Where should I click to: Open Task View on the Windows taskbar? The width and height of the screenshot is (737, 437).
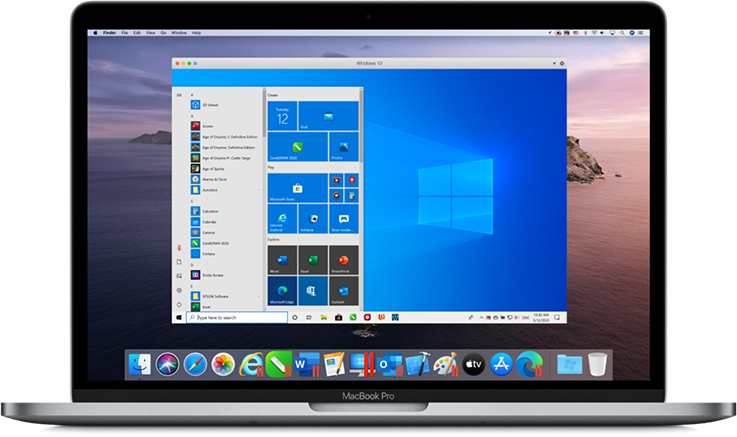(x=309, y=318)
